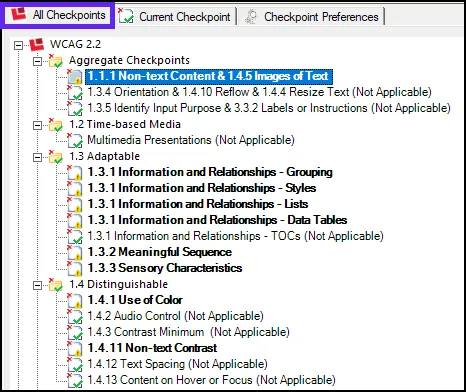466x392 pixels.
Task: Click the 1.3 Adaptable folder icon
Action: click(x=55, y=156)
